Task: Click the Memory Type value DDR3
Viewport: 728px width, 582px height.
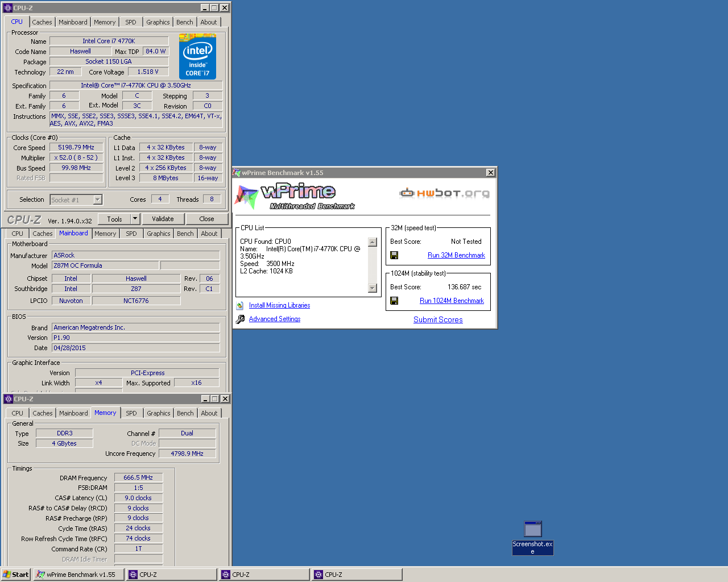Action: coord(64,433)
